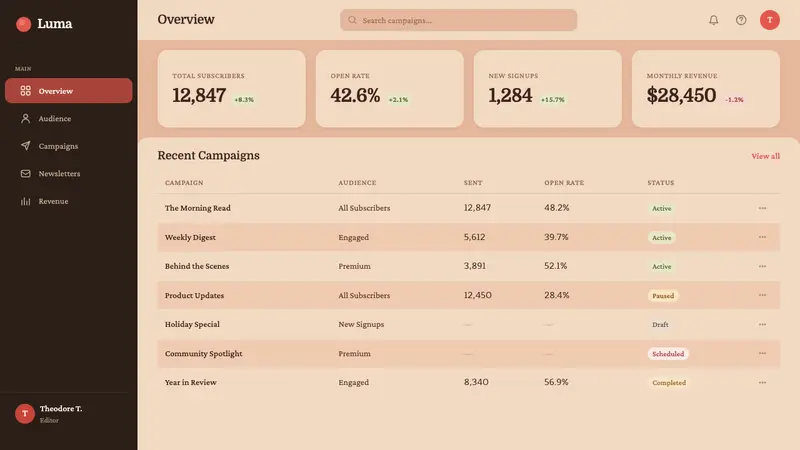Image resolution: width=800 pixels, height=450 pixels.
Task: Click Theodore T. avatar in sidebar footer
Action: 24,414
